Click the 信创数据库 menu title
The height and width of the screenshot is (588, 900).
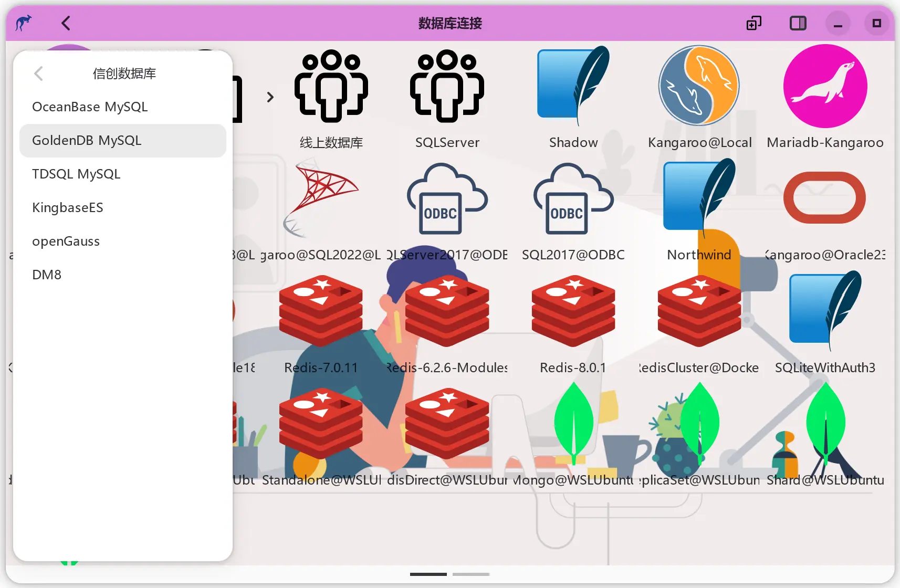tap(124, 73)
